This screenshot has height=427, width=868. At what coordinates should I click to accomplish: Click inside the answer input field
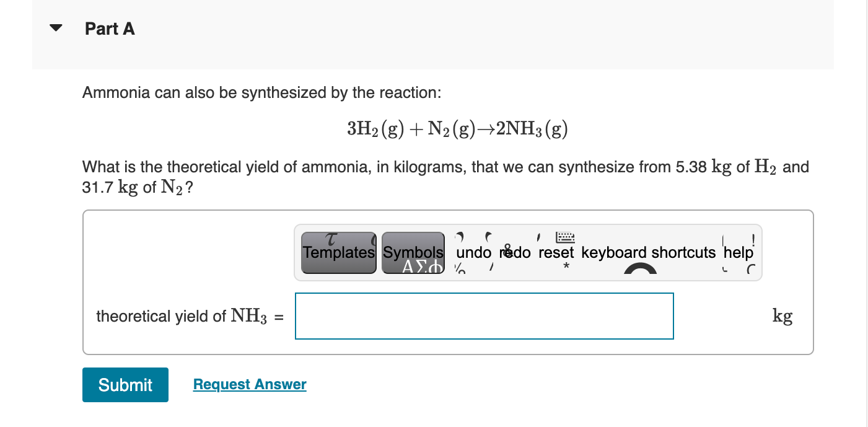(x=484, y=316)
